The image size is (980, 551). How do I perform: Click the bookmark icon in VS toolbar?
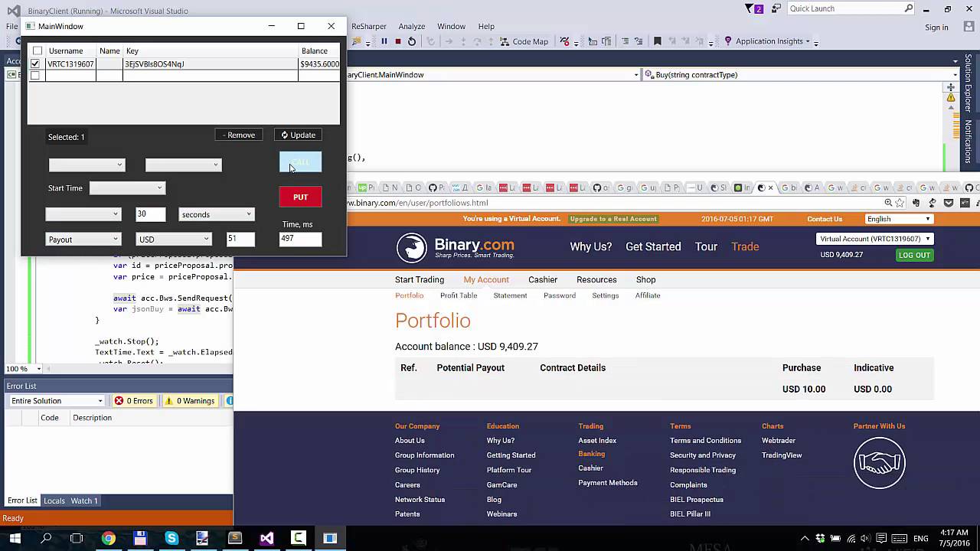(657, 41)
